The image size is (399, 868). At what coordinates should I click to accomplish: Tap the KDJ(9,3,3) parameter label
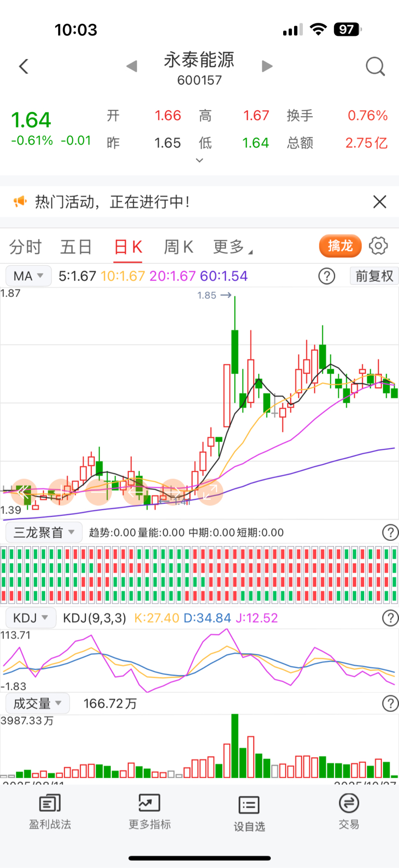point(95,618)
